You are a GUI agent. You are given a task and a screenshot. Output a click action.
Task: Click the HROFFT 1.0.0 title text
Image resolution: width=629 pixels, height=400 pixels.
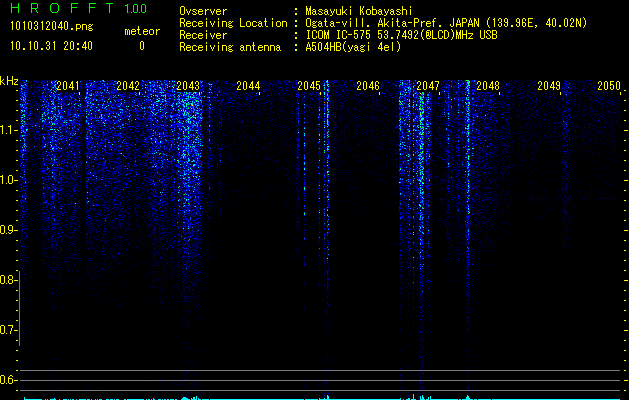pyautogui.click(x=78, y=8)
